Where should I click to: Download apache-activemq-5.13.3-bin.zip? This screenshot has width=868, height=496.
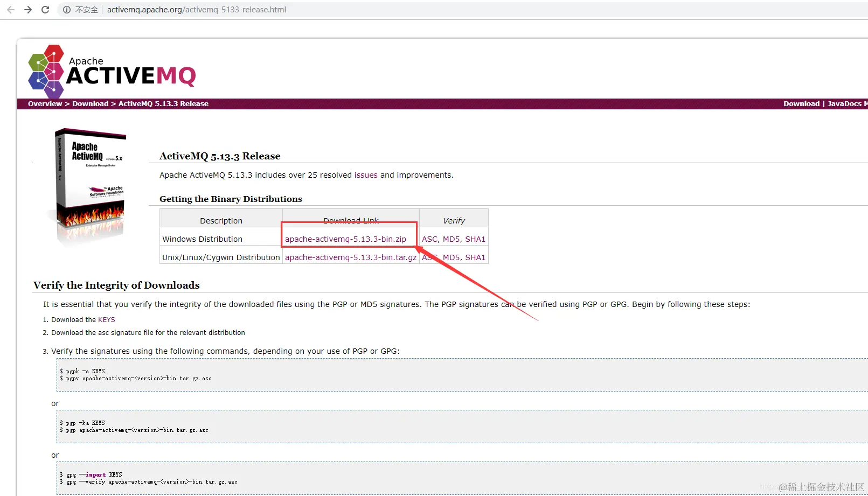click(345, 239)
